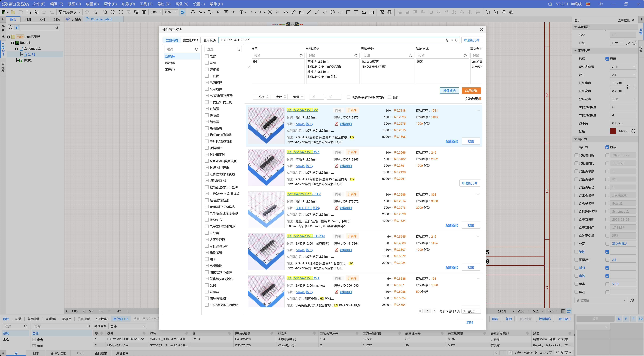Viewport: 644px width, 356px height.
Task: Open 明细表位置 右下 dropdown
Action: click(623, 67)
